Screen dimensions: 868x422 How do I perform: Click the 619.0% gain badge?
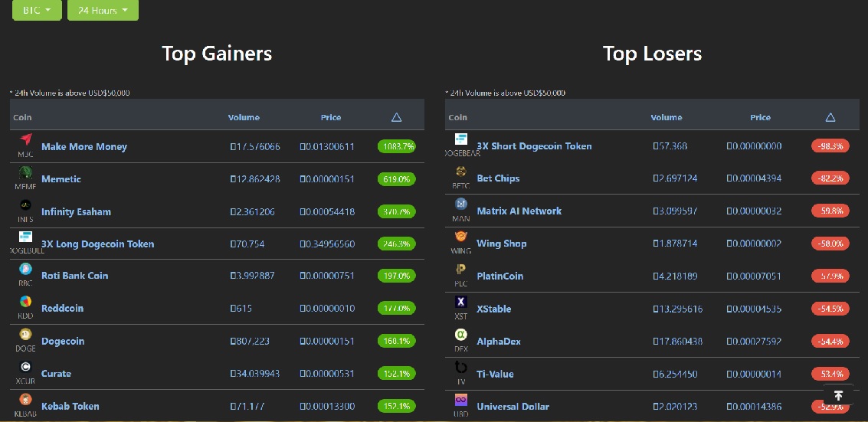tap(397, 179)
